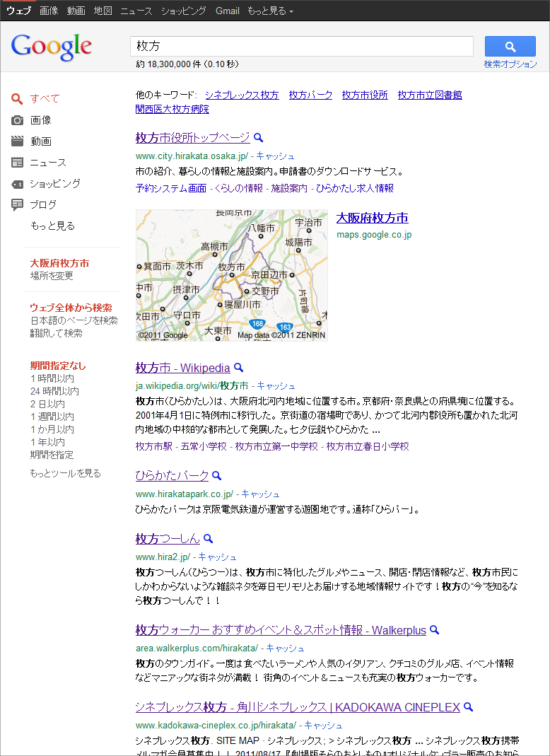Click the shopping tag icon
This screenshot has height=756, width=550.
coord(18,184)
